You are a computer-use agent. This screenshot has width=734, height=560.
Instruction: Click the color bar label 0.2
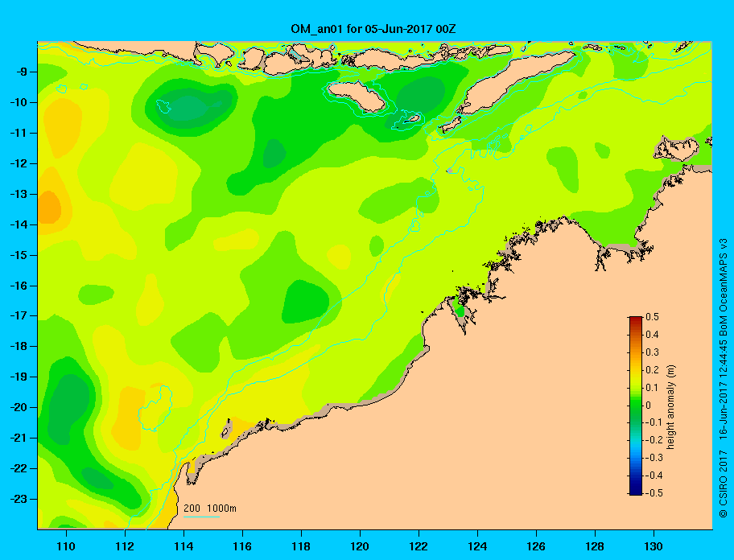653,370
